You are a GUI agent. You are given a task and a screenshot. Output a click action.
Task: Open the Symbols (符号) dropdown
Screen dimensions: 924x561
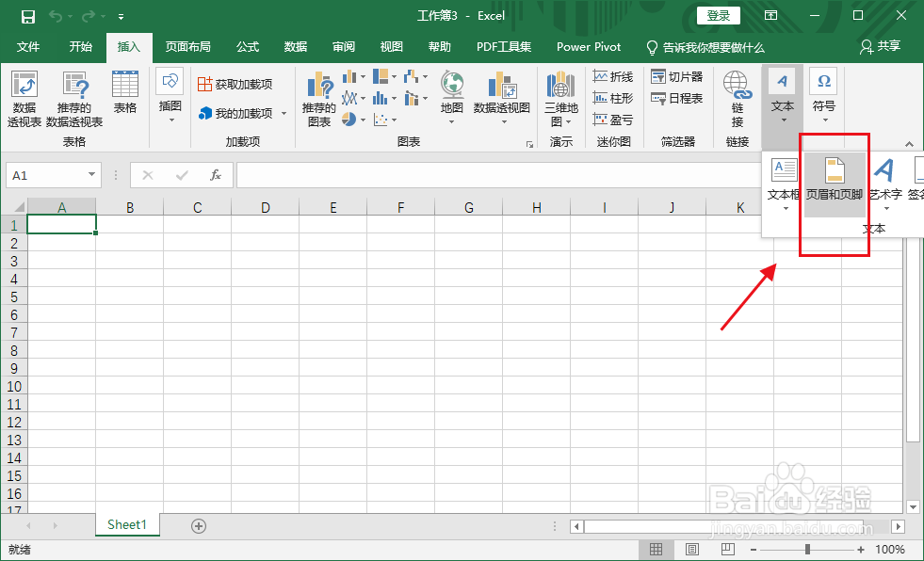[x=824, y=97]
